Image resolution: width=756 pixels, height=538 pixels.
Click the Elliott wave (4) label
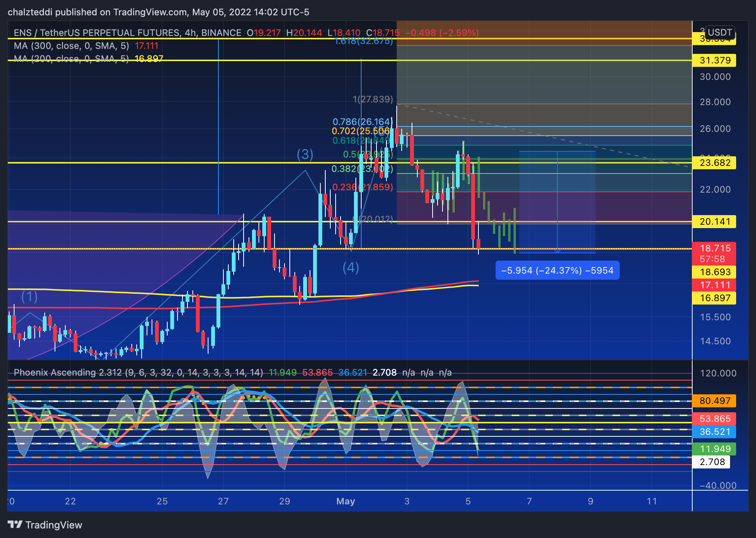pos(351,268)
